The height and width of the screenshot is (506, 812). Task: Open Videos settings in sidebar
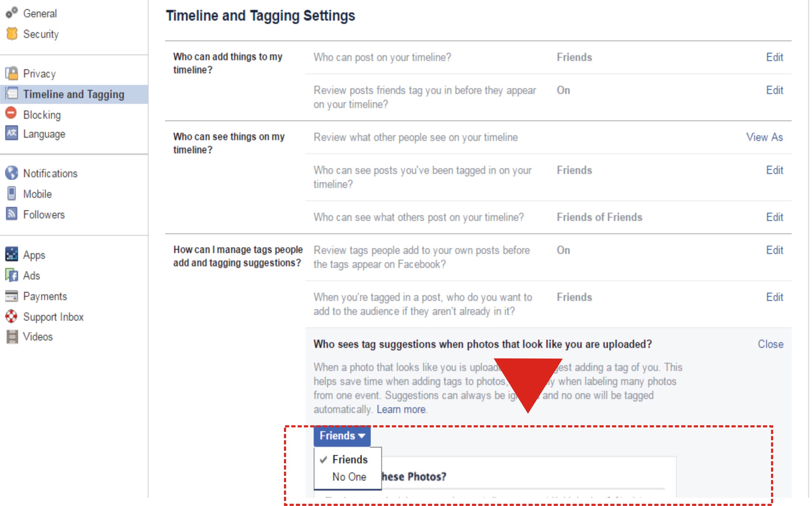tap(37, 336)
